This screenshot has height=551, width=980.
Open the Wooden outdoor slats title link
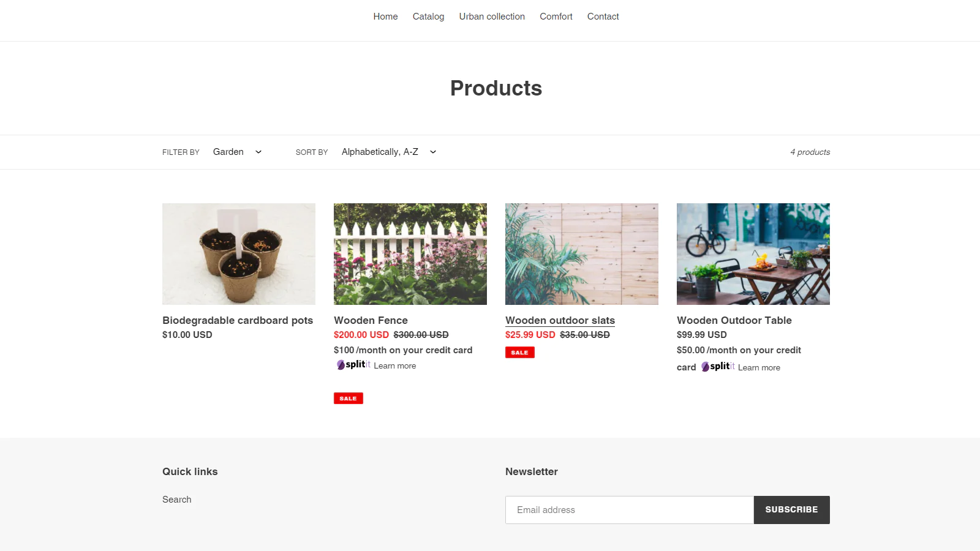560,320
